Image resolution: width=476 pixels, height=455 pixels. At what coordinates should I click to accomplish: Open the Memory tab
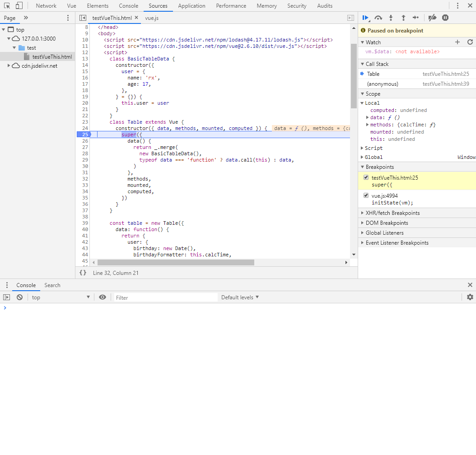pyautogui.click(x=266, y=6)
